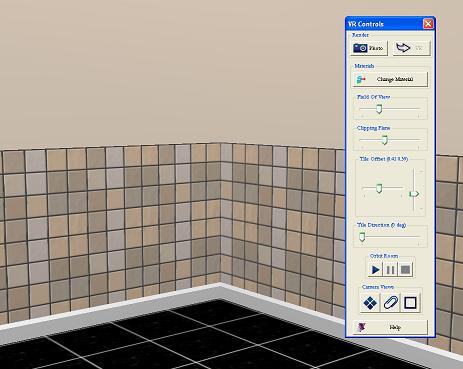Click the Tile Direction slider handle
The image size is (463, 369).
pos(362,237)
